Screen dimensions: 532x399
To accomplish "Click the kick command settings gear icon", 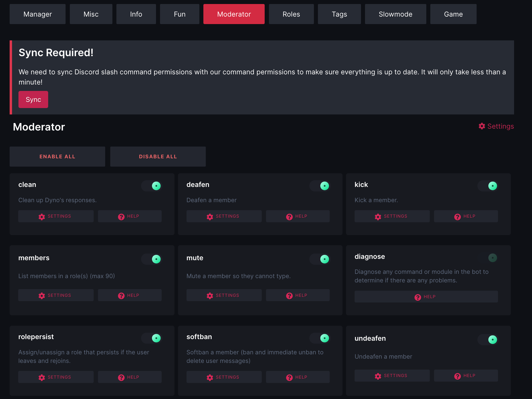I will (x=378, y=217).
